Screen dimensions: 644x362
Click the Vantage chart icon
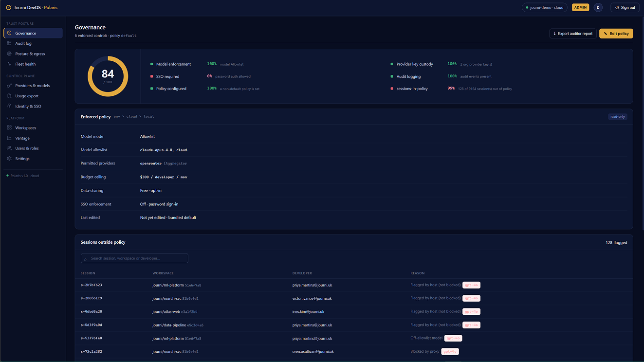9,138
